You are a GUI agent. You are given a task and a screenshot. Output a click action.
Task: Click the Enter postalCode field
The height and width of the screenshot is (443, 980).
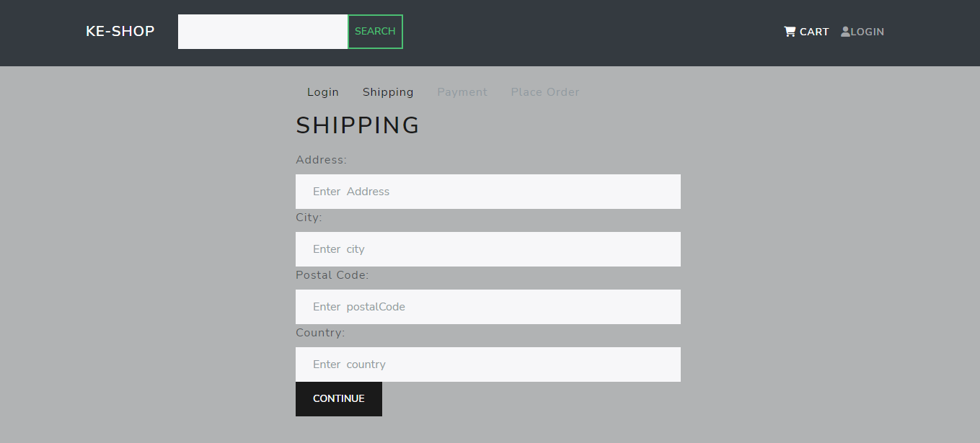[487, 306]
